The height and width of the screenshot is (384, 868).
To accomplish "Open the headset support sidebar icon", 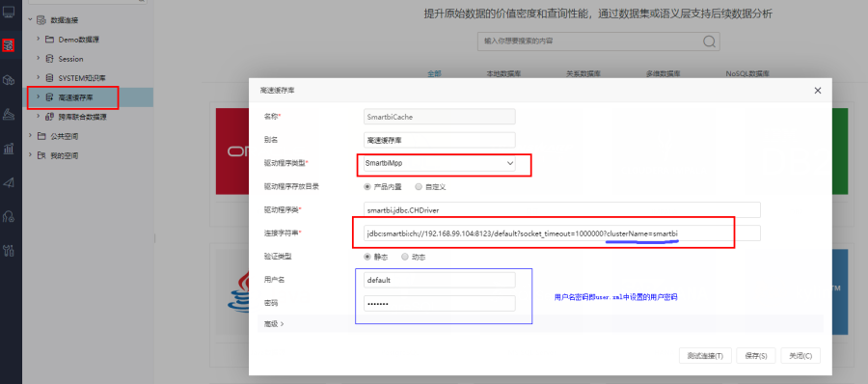I will tap(9, 216).
